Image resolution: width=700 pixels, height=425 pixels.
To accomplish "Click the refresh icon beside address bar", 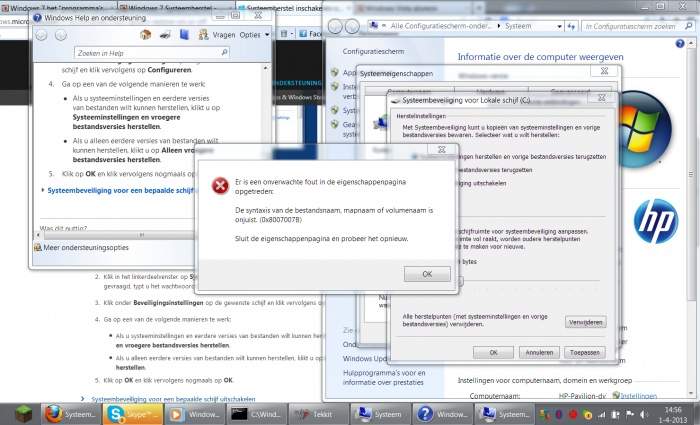I will tap(572, 27).
